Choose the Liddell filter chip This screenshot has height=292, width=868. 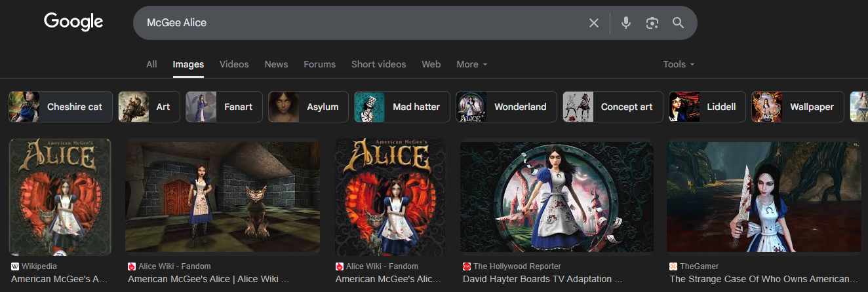coord(707,107)
